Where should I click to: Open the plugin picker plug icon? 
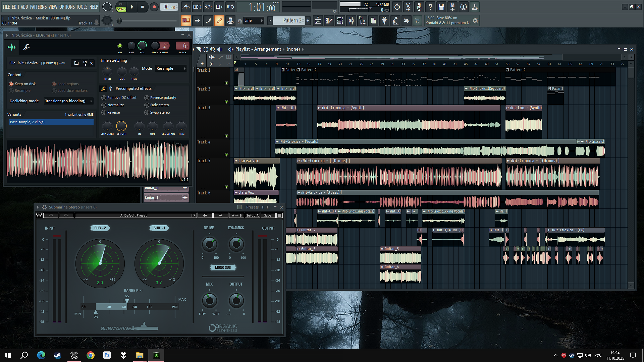[384, 21]
